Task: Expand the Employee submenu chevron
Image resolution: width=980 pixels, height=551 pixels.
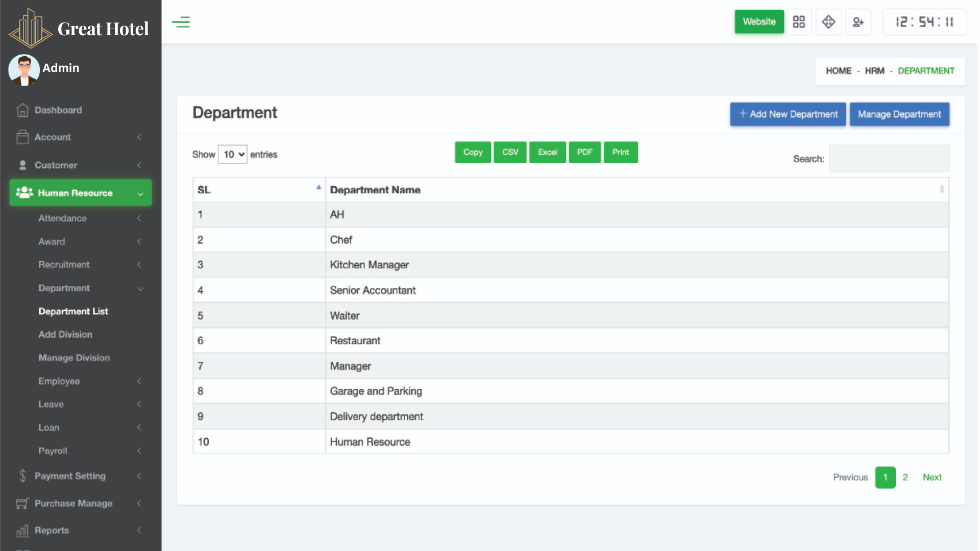Action: (x=139, y=381)
